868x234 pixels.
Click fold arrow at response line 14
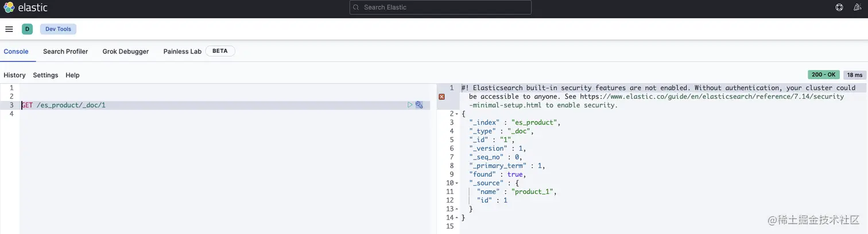(457, 217)
